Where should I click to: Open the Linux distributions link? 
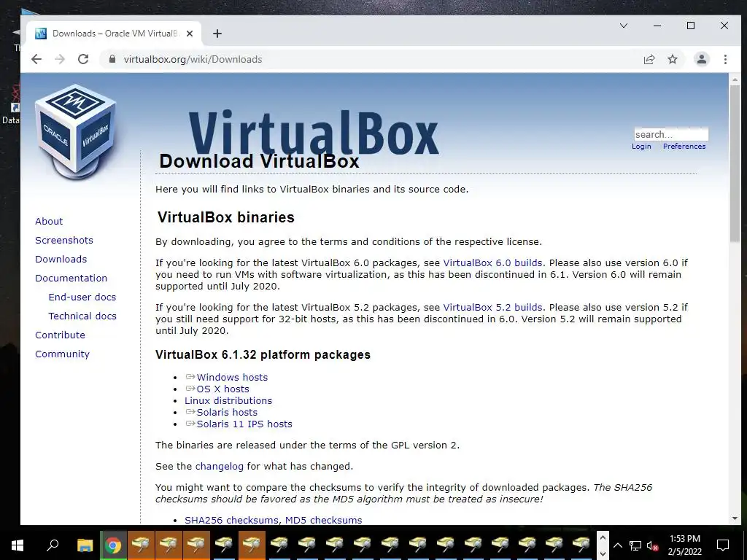[x=228, y=400]
